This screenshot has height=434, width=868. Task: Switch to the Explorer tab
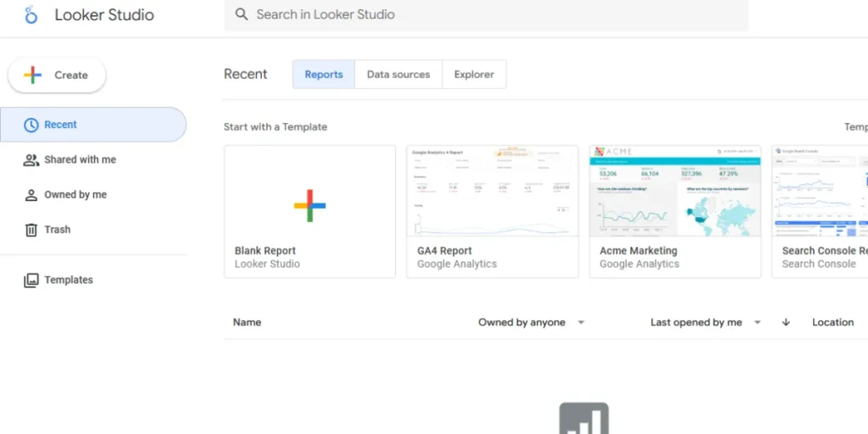[x=474, y=75]
